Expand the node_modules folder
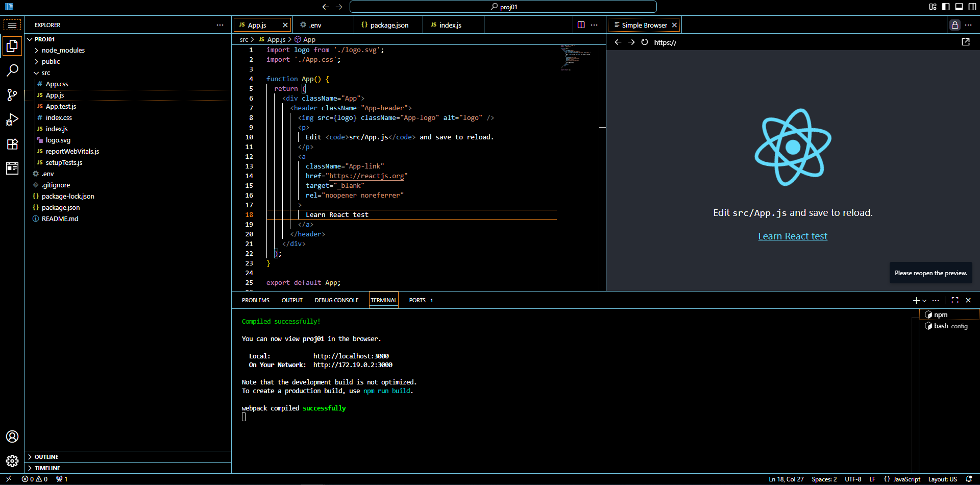980x485 pixels. pyautogui.click(x=63, y=51)
